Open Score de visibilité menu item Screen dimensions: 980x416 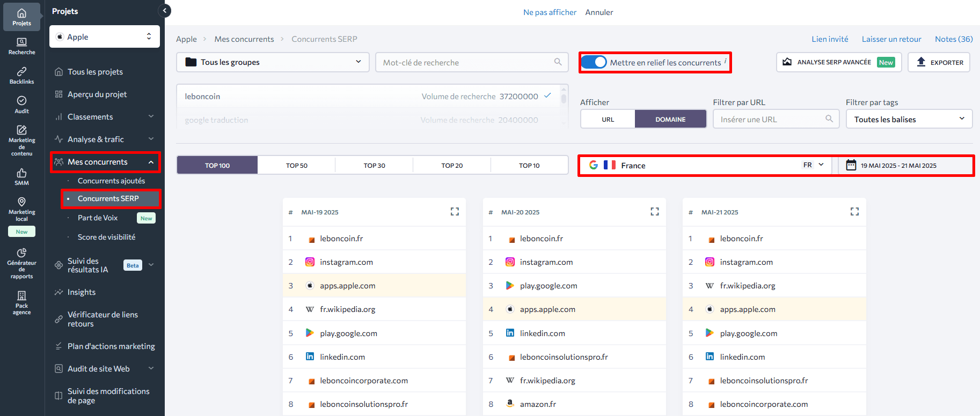[x=106, y=237]
